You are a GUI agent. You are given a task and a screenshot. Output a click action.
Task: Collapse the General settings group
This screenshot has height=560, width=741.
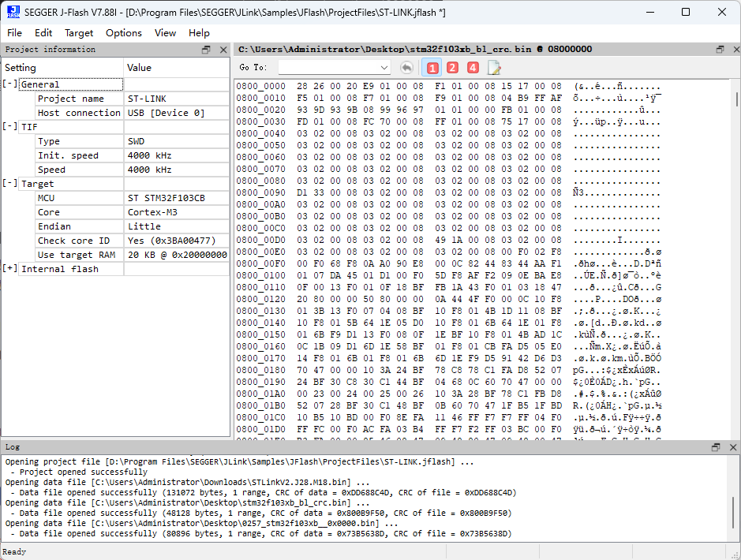click(10, 84)
